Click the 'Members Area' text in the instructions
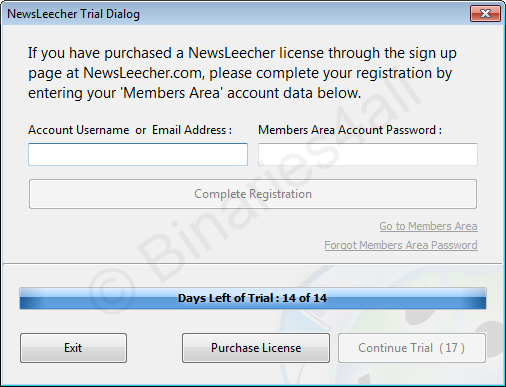This screenshot has height=387, width=506. pos(172,93)
